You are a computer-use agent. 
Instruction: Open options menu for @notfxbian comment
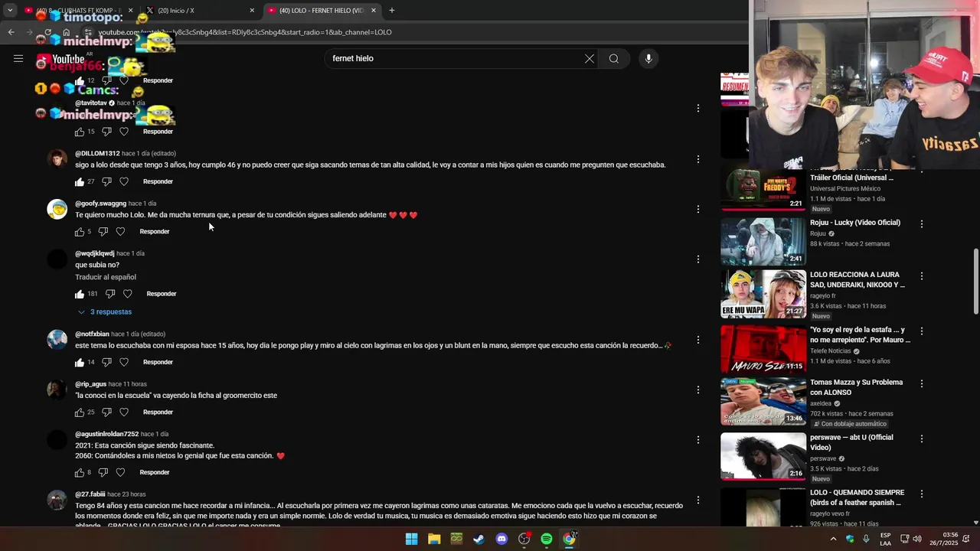[697, 340]
